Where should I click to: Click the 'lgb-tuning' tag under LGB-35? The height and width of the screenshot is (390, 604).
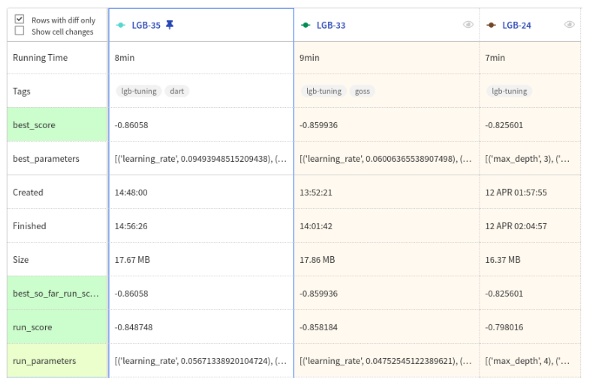[139, 91]
